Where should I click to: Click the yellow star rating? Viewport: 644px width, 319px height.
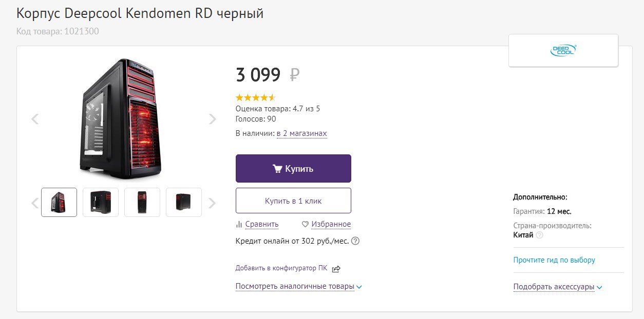click(256, 97)
